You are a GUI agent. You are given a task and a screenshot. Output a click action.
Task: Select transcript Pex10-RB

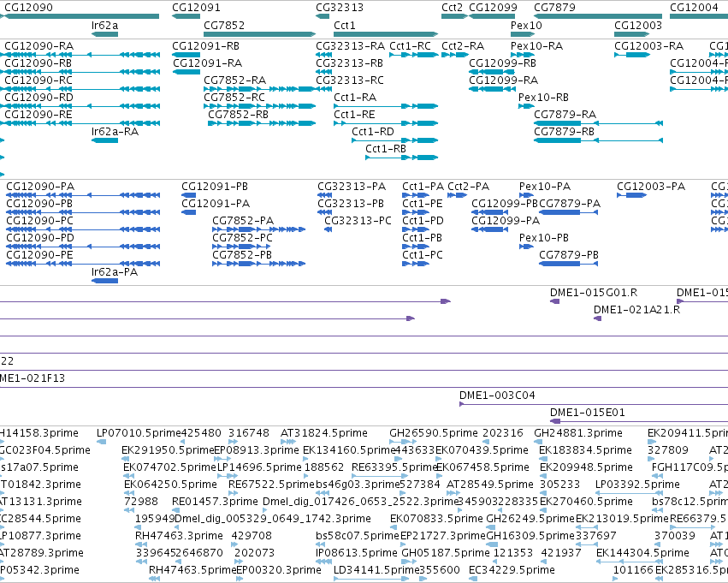tap(544, 98)
